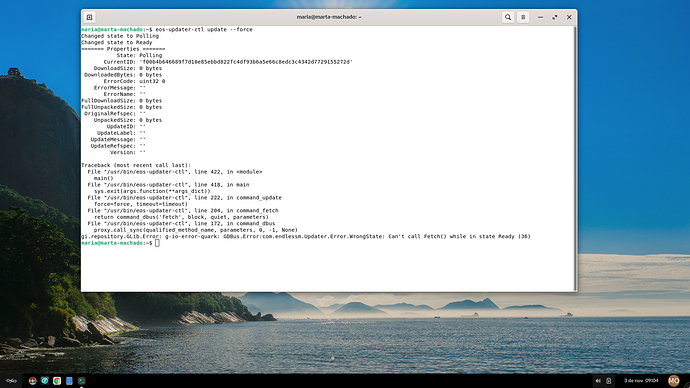Click the 'FullUnpackedSize: 0 bytes' line

click(121, 107)
